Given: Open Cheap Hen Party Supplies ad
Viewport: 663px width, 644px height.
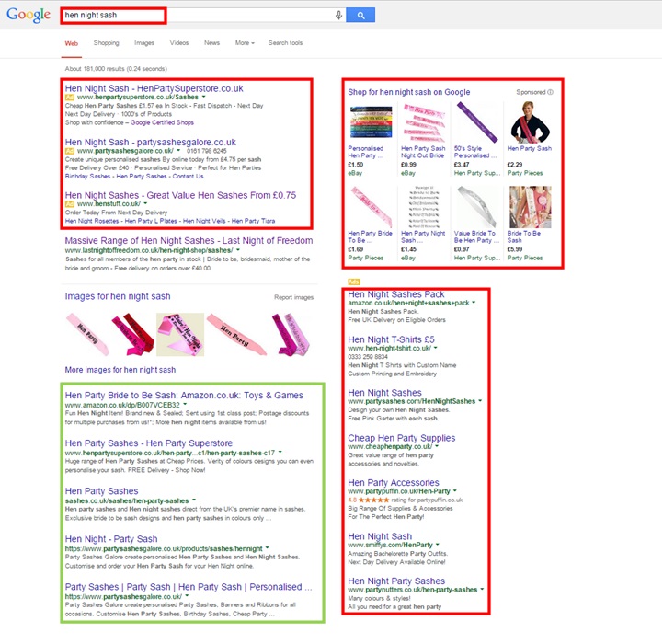Looking at the screenshot, I should pos(402,438).
